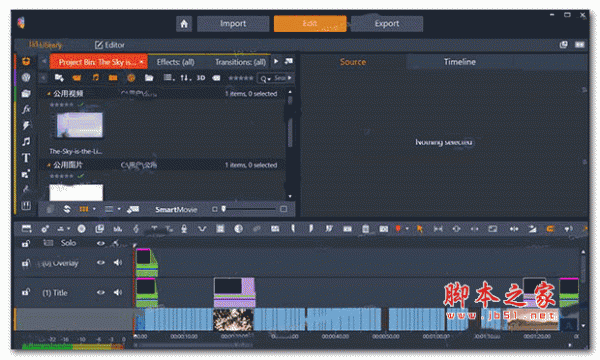Open the track tools dropdown arrow
This screenshot has height=360, width=600.
(x=68, y=229)
